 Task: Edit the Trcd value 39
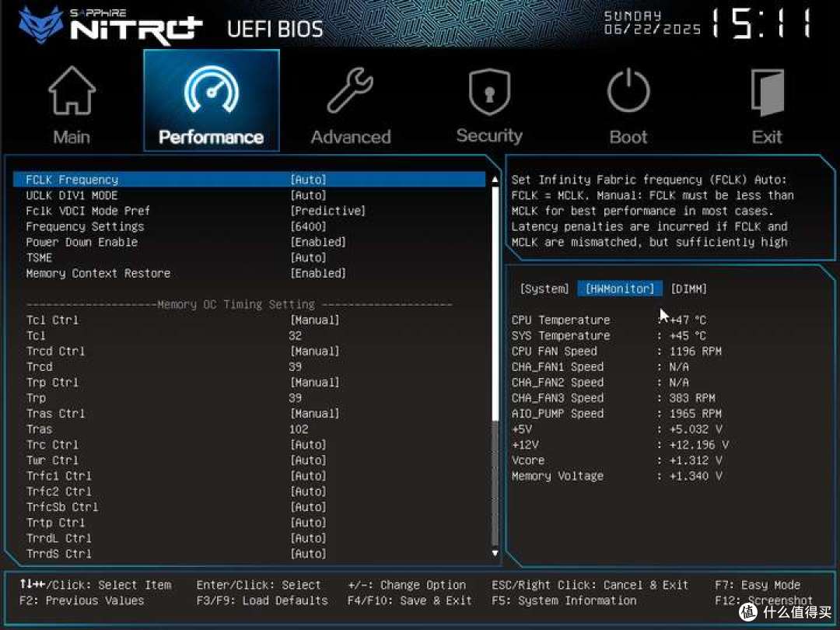(x=296, y=366)
